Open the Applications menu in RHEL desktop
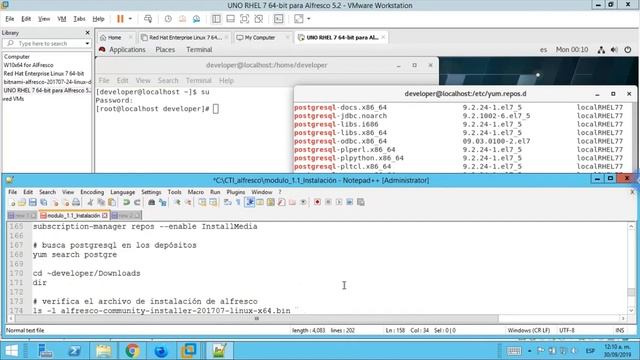The image size is (640, 360). click(x=127, y=50)
